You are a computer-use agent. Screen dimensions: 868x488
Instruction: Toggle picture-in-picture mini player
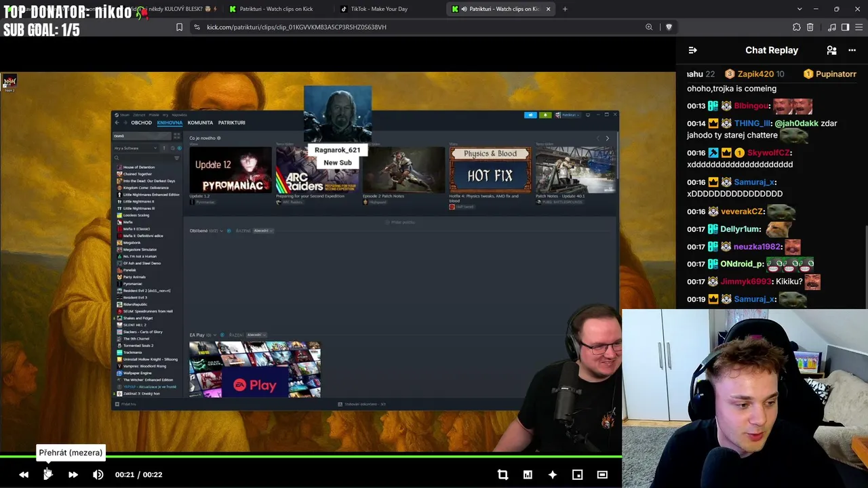pos(577,474)
